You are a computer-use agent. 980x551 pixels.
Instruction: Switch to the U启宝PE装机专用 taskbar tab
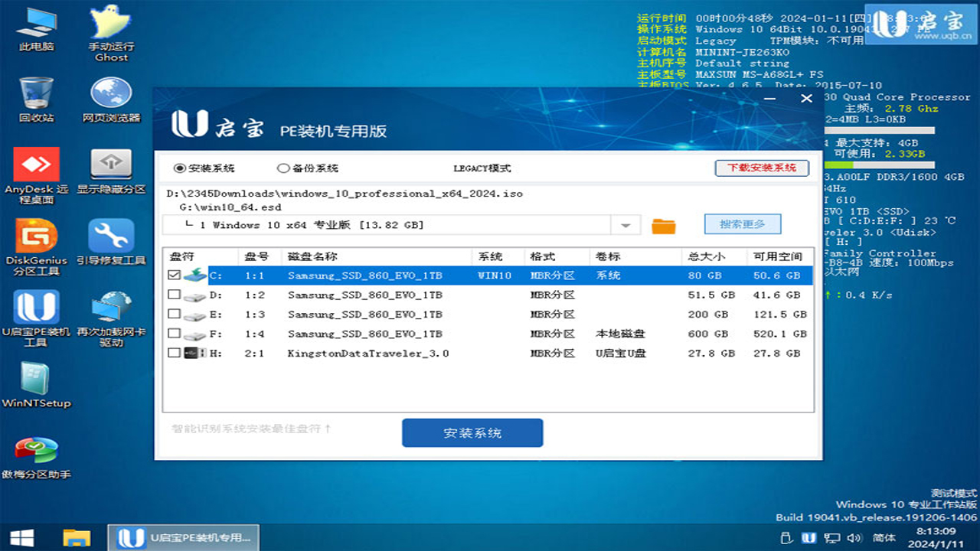pyautogui.click(x=184, y=538)
